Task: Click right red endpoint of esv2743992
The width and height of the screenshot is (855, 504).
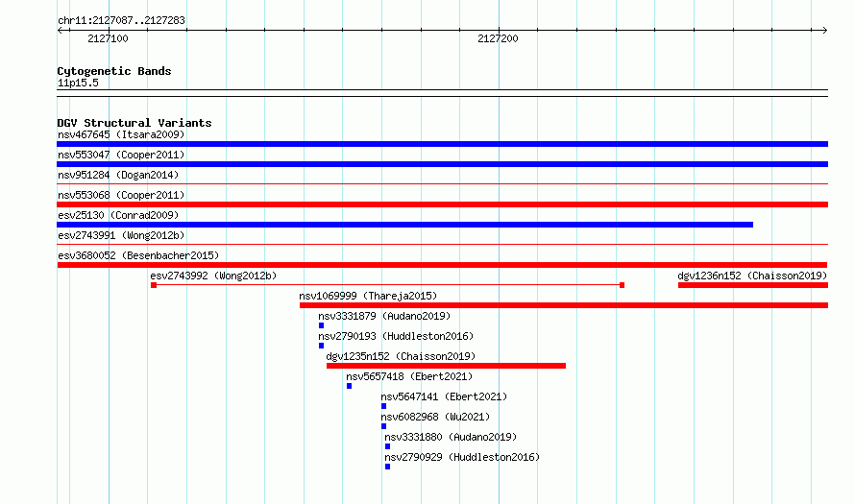Action: [x=623, y=285]
